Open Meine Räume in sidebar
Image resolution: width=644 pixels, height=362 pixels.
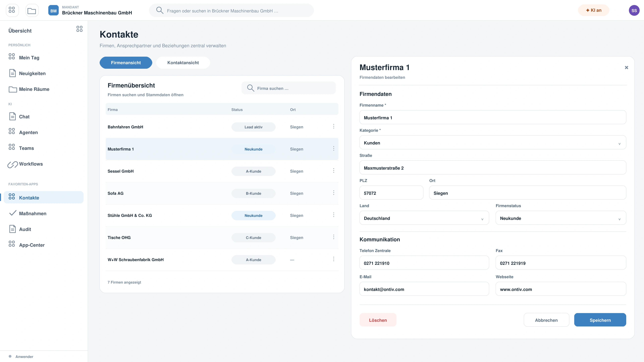44,89
